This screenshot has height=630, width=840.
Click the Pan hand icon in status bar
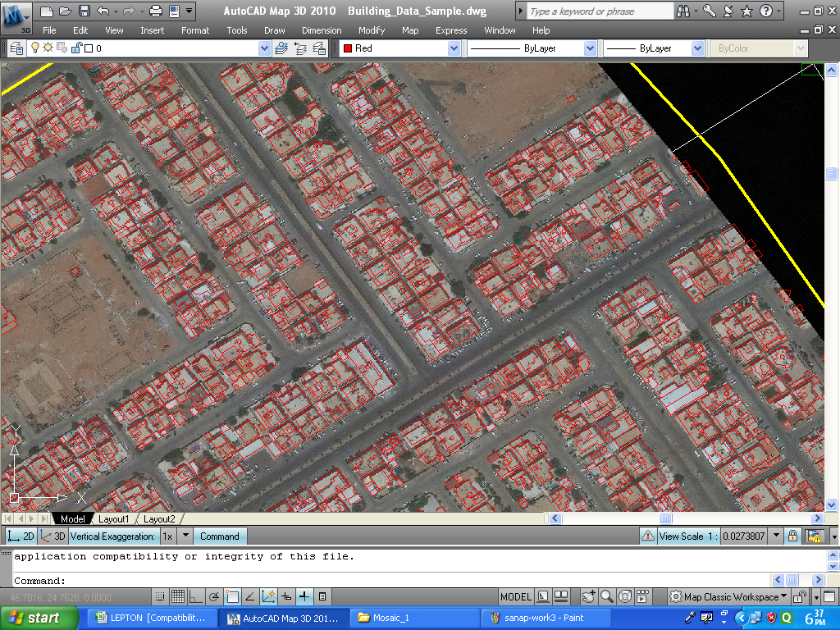[589, 596]
